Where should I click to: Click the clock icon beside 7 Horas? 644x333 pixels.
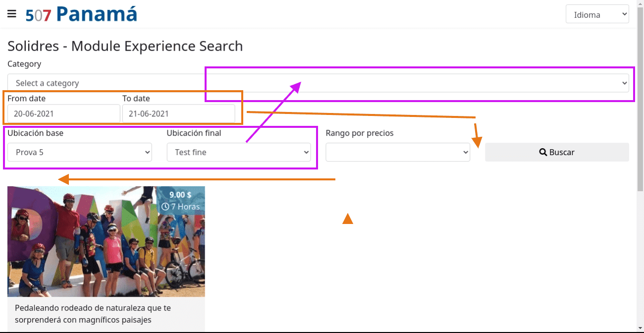[x=165, y=207]
